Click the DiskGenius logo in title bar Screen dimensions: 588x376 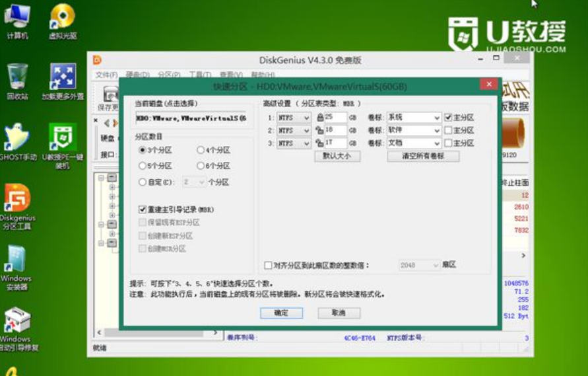[97, 59]
